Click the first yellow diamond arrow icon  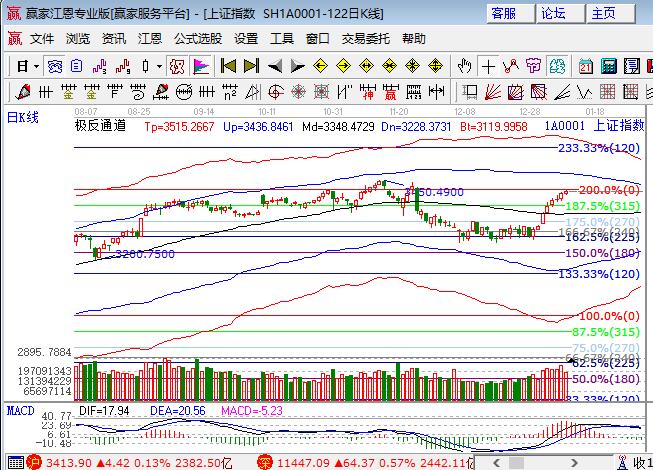tap(321, 67)
